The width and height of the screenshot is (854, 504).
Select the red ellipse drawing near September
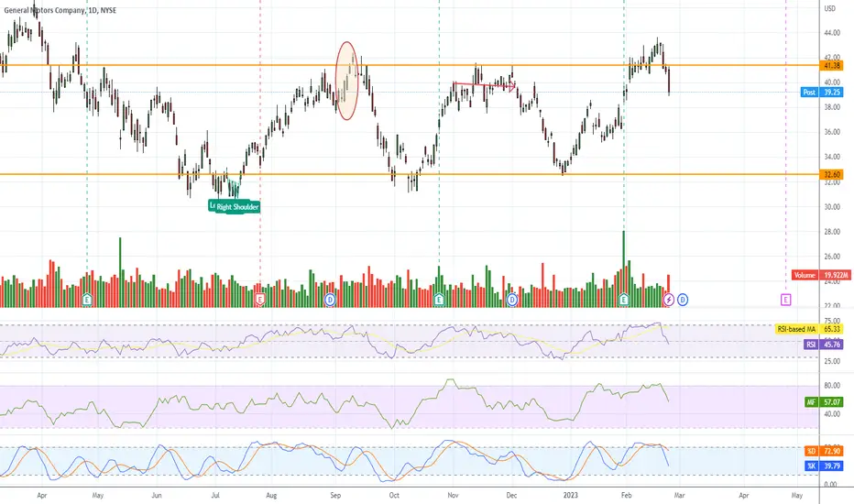coord(347,81)
